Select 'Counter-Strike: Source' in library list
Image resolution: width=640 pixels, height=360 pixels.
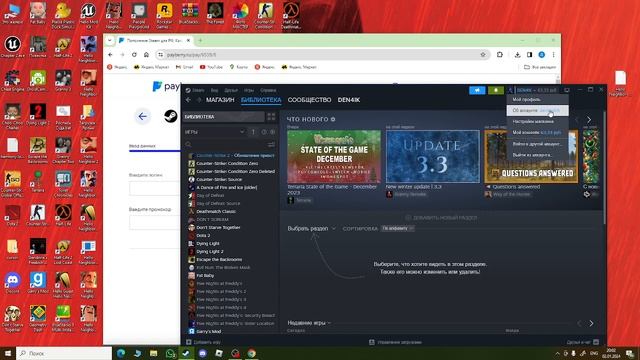pos(219,180)
